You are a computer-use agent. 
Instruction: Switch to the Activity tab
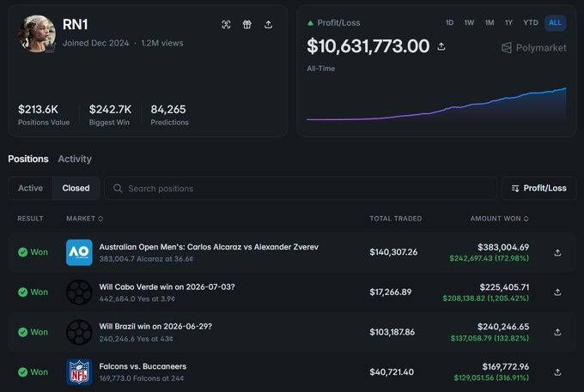click(x=75, y=159)
